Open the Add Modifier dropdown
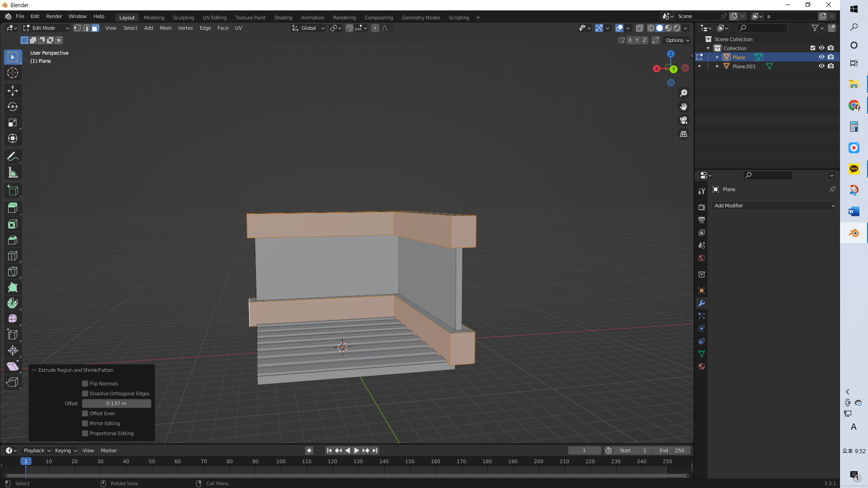This screenshot has height=488, width=868. (x=774, y=206)
